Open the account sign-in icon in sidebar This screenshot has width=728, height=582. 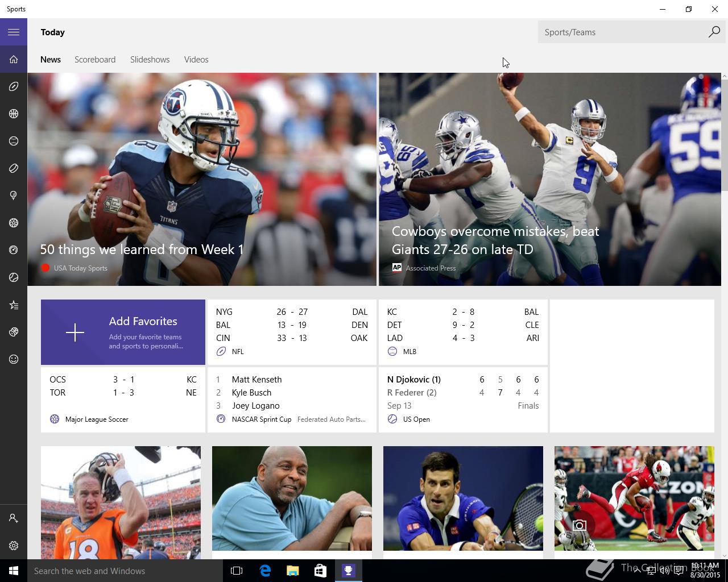click(14, 518)
